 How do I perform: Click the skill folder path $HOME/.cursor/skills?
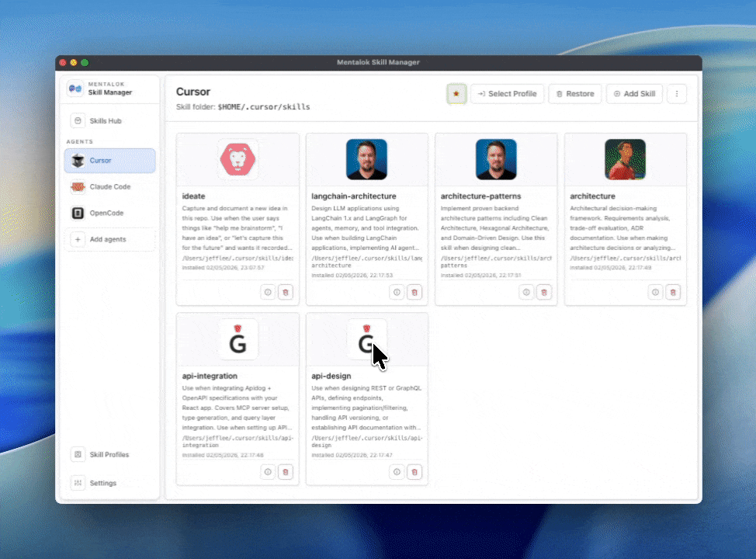click(264, 107)
